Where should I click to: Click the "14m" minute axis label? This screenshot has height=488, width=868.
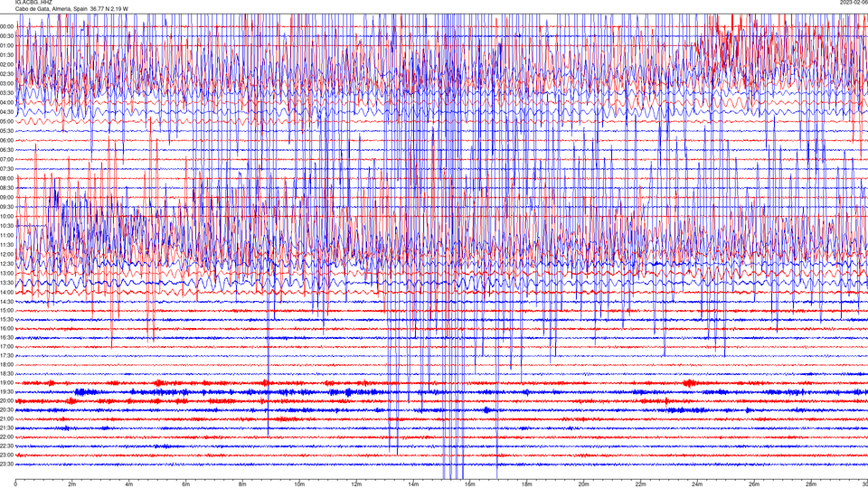[x=413, y=484]
